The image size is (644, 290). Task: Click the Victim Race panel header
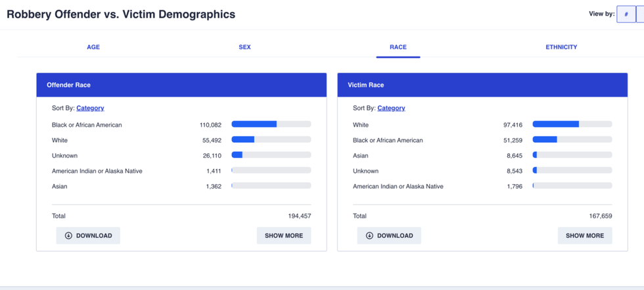click(x=482, y=85)
